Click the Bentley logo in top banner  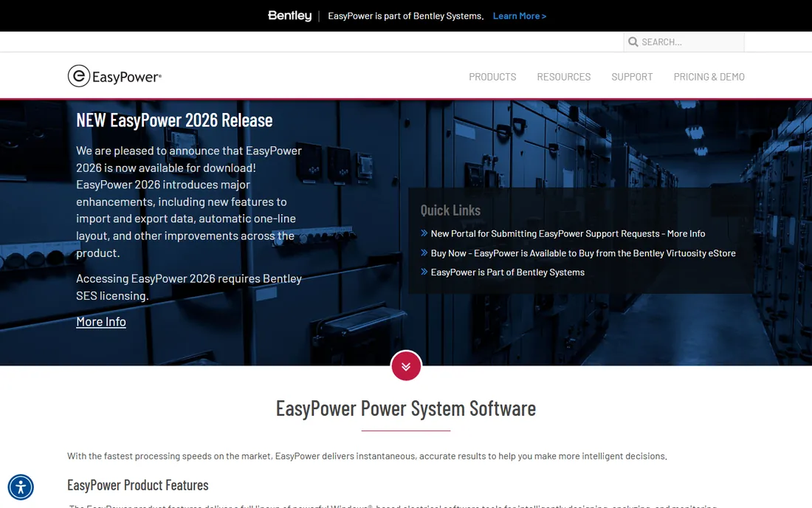pyautogui.click(x=289, y=16)
